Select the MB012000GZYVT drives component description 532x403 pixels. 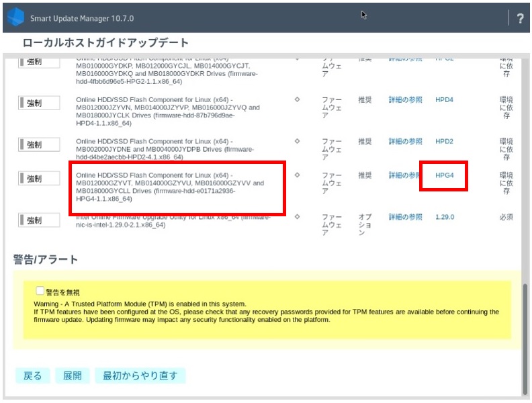click(170, 187)
